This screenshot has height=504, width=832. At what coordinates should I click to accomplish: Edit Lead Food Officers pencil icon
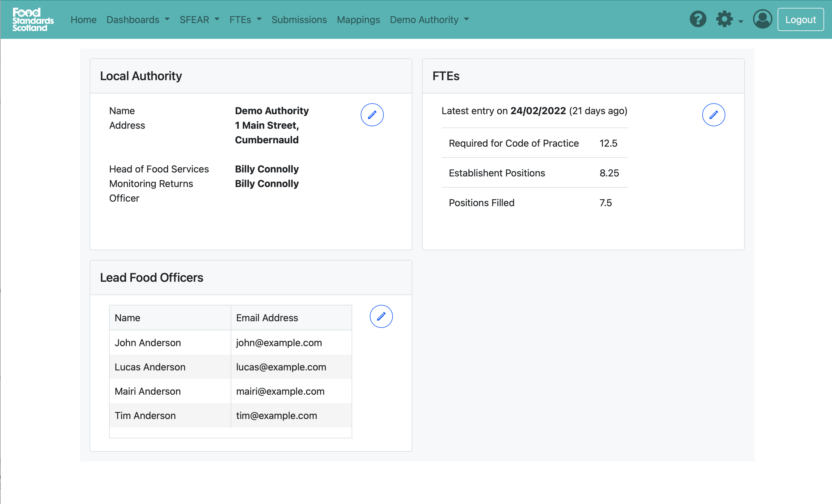click(x=381, y=316)
